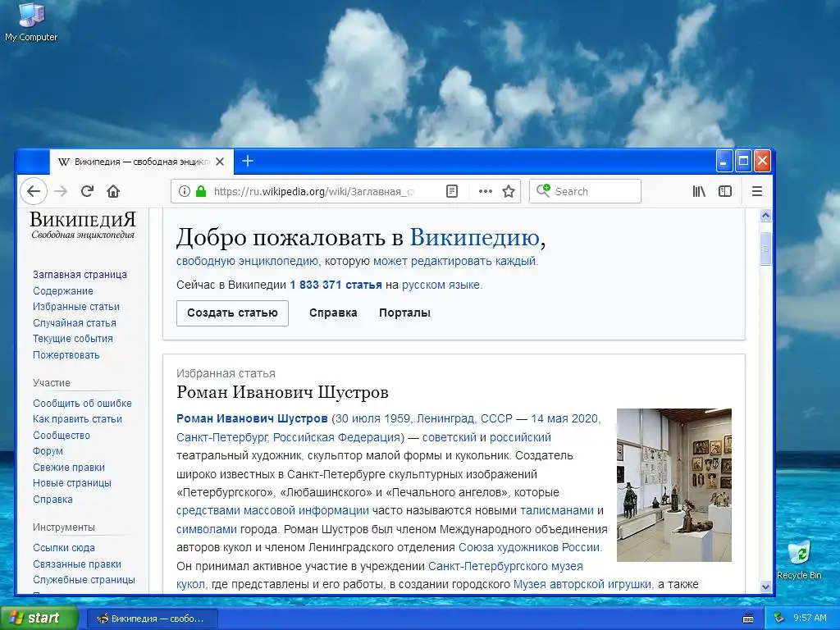This screenshot has height=630, width=840.
Task: Click the system tray network icon
Action: 779,619
